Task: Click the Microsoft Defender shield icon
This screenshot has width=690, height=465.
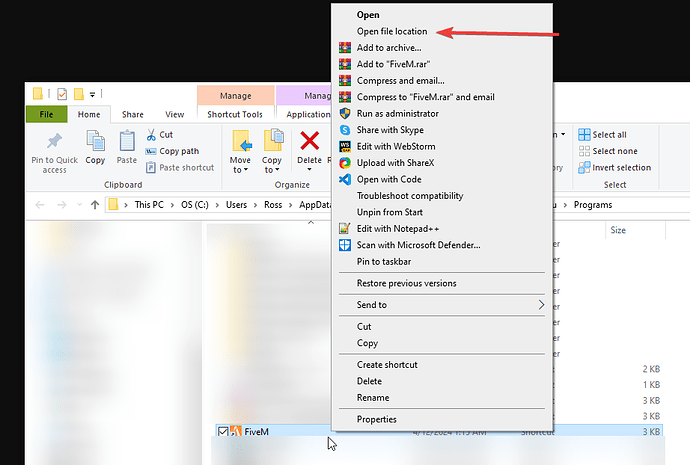Action: tap(345, 245)
